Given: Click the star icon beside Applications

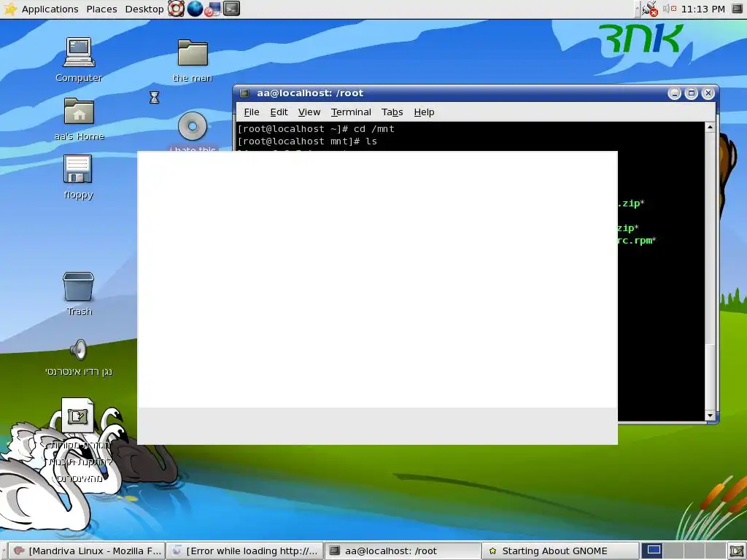Looking at the screenshot, I should pyautogui.click(x=10, y=9).
